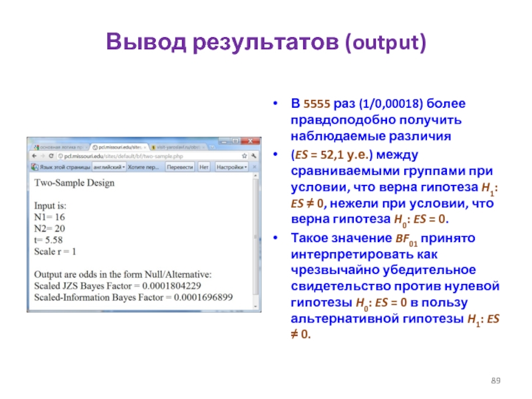Click 'Scaled-Information Bayes Factor = 0.0001696899'
The height and width of the screenshot is (399, 532).
pyautogui.click(x=134, y=297)
